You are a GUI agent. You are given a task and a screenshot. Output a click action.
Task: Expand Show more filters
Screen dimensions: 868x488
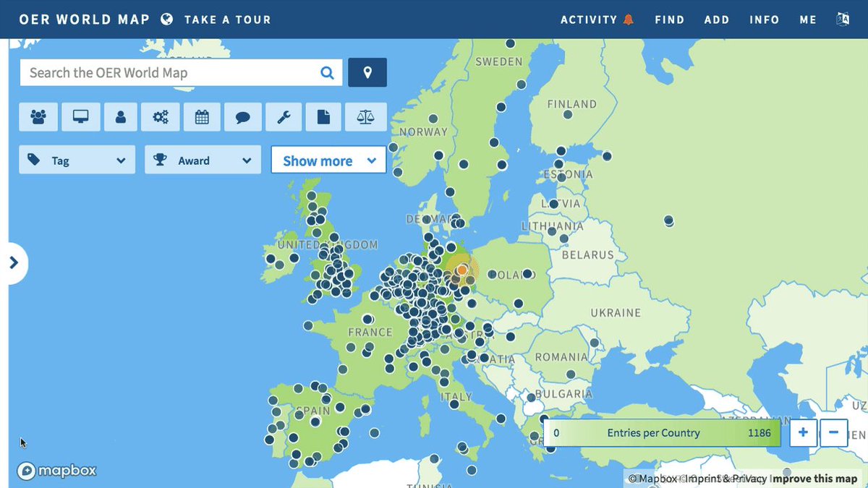328,160
